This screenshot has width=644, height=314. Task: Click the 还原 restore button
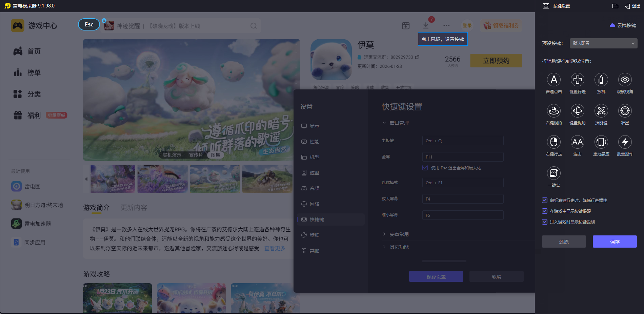pos(564,242)
